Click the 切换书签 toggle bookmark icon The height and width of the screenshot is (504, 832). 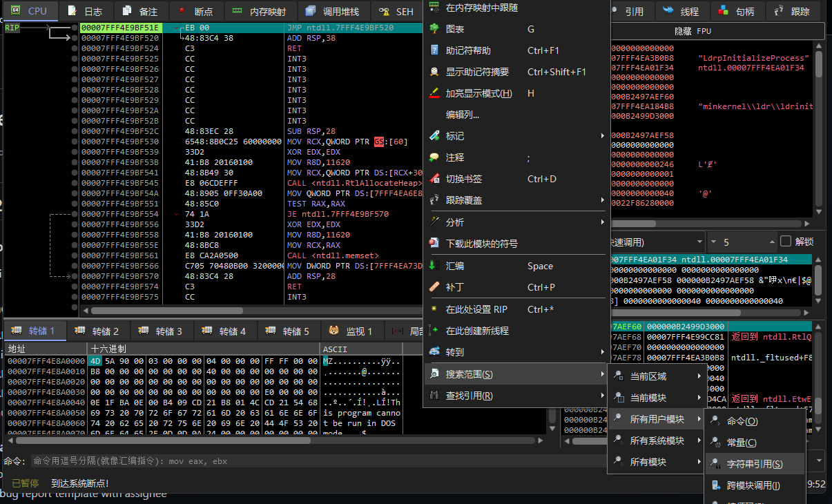[434, 179]
